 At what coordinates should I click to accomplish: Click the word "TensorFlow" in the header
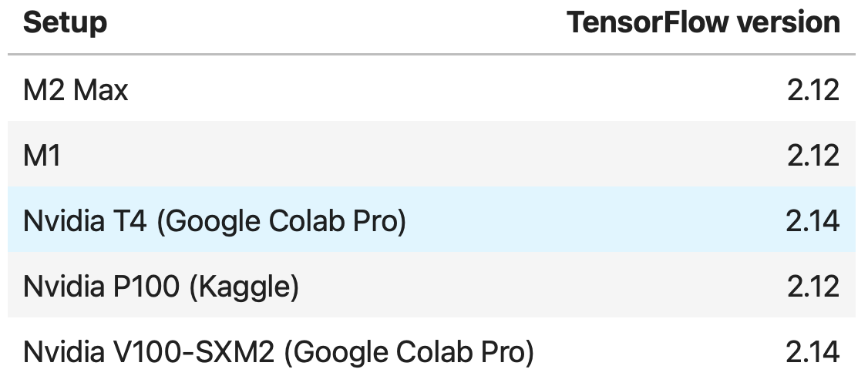pyautogui.click(x=648, y=22)
